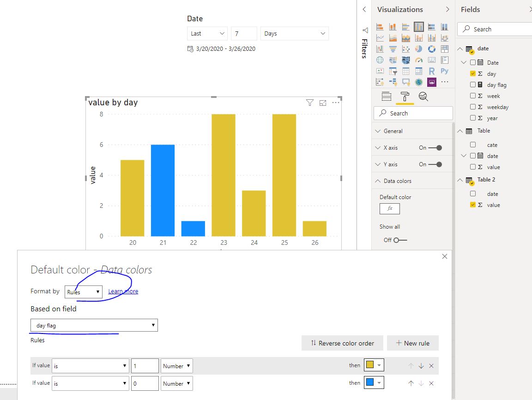Switch to the Fields well tab
This screenshot has height=400, width=532.
tap(387, 97)
